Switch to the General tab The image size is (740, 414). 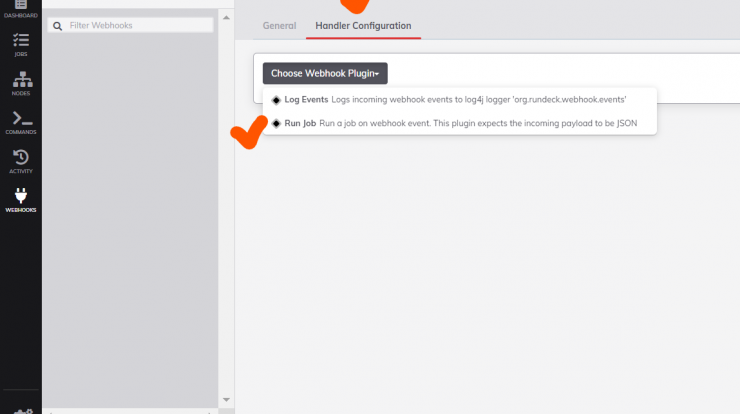pyautogui.click(x=279, y=26)
